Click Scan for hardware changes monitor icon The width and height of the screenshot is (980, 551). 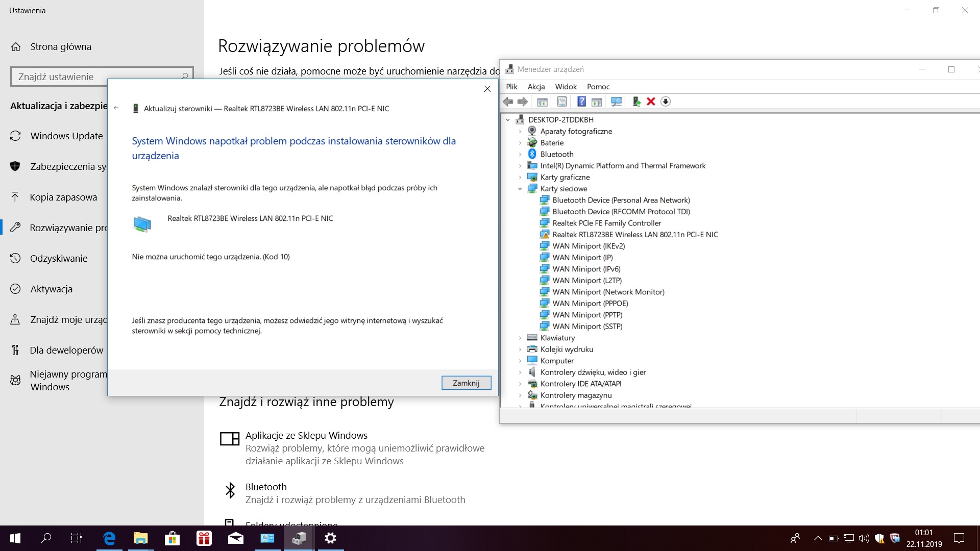617,102
